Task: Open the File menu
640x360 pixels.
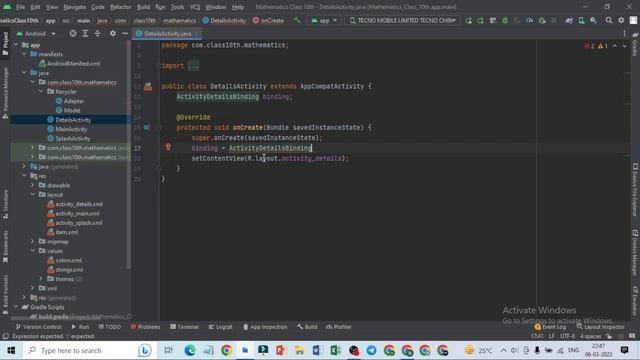Action: pos(20,7)
